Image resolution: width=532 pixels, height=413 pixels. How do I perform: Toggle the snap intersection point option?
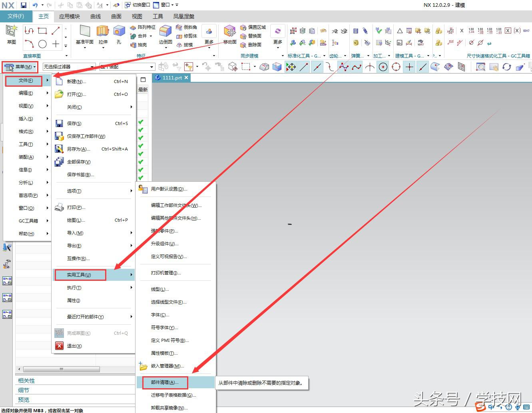(x=370, y=67)
